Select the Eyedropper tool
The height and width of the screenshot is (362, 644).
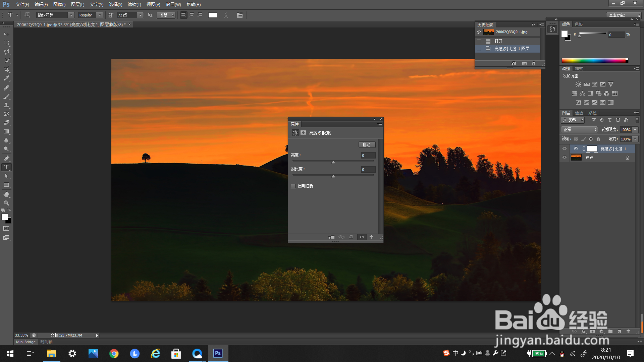click(6, 78)
